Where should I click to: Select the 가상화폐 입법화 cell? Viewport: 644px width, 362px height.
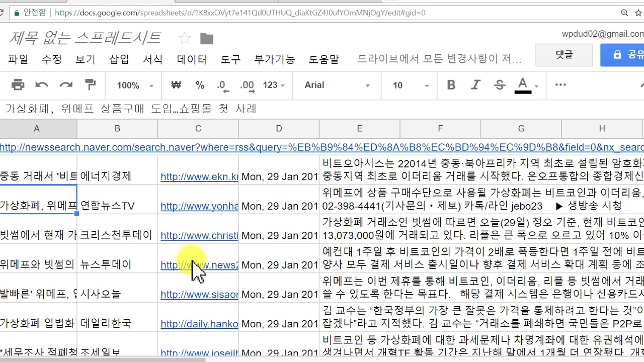point(38,317)
